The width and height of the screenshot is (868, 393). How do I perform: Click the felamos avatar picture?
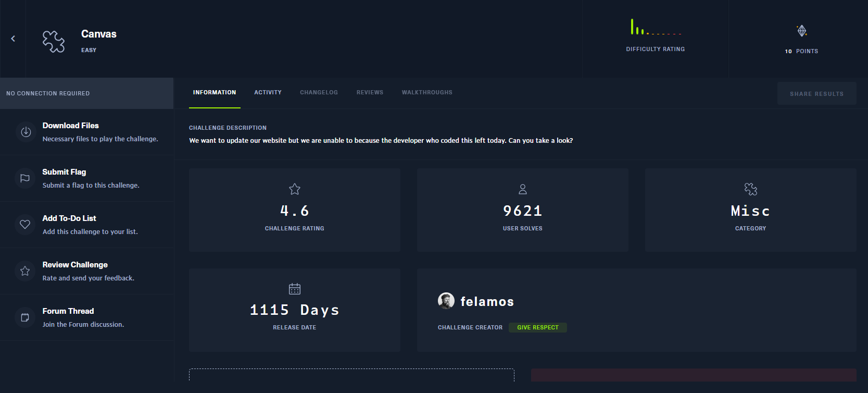(446, 301)
